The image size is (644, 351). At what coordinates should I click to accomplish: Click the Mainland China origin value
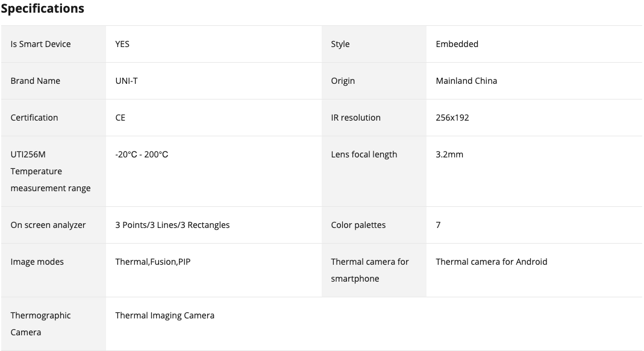pos(466,81)
